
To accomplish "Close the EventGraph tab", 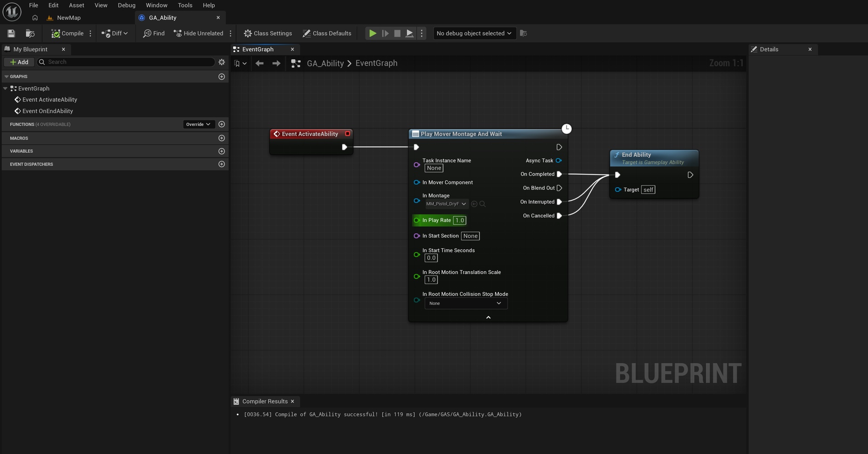I will pyautogui.click(x=292, y=49).
